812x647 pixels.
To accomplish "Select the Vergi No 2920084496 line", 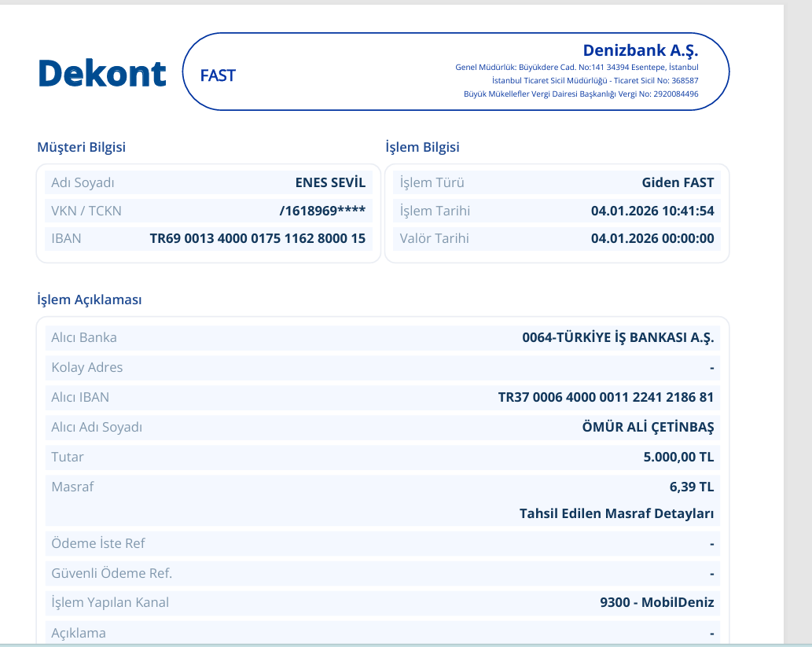I will click(x=581, y=94).
